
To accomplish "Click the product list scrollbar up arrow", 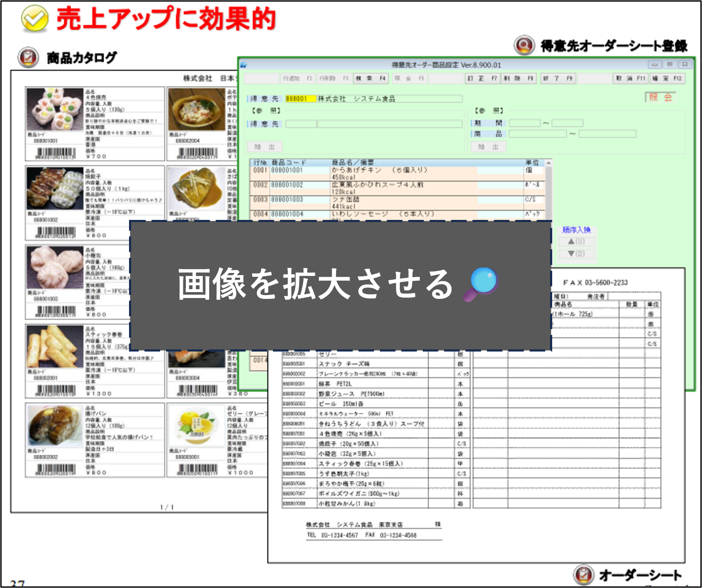I will point(548,163).
